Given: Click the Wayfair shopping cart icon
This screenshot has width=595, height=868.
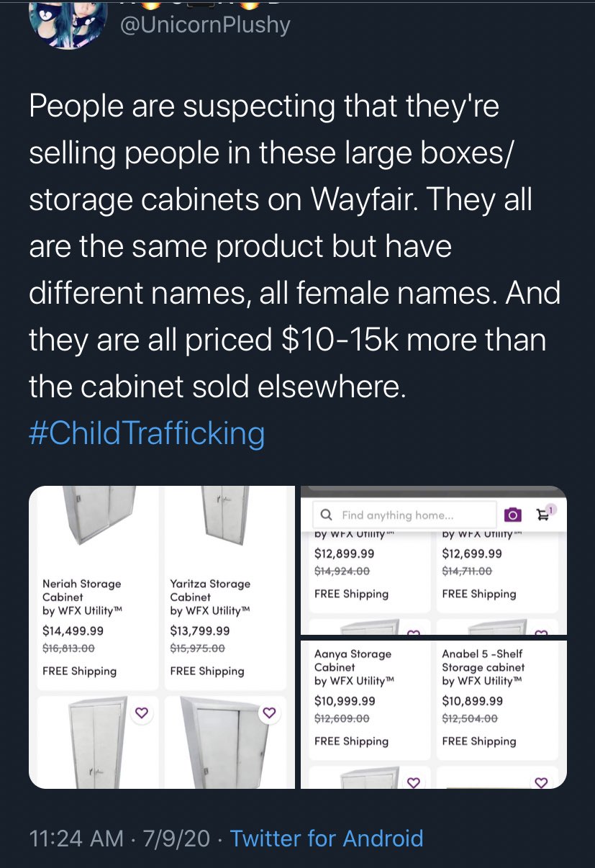Looking at the screenshot, I should (542, 515).
